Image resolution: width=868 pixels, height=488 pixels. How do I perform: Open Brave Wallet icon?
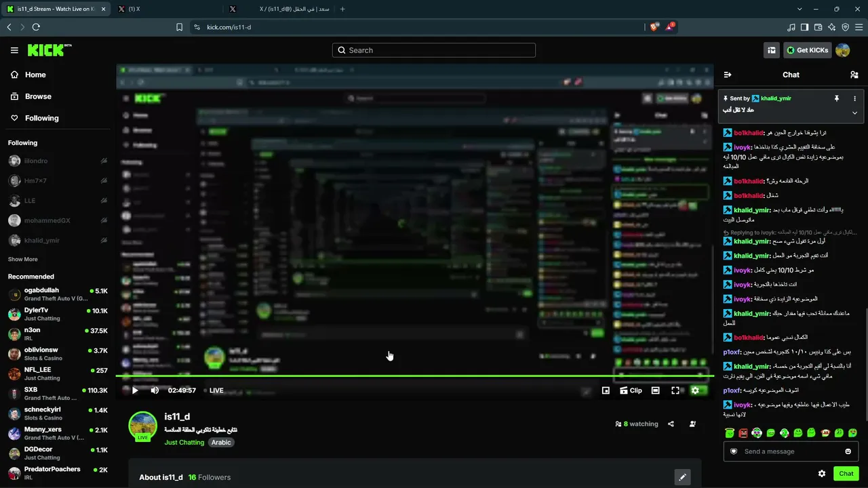(x=818, y=27)
